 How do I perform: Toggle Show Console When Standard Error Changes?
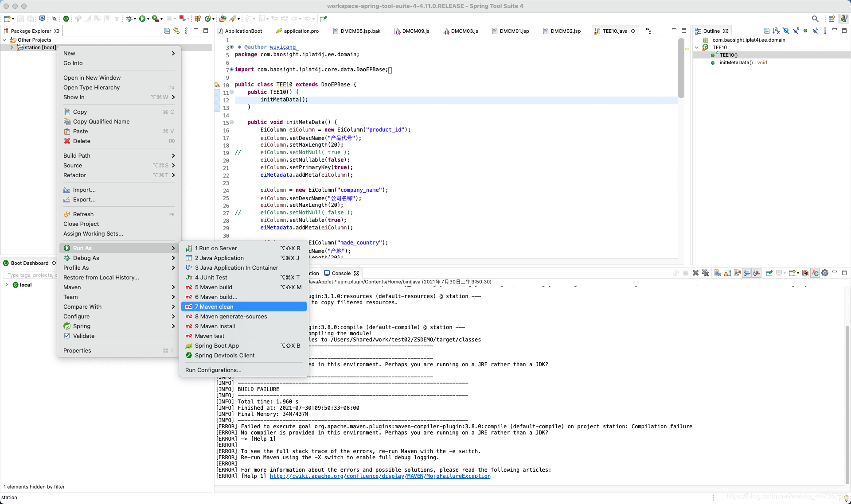coord(757,273)
